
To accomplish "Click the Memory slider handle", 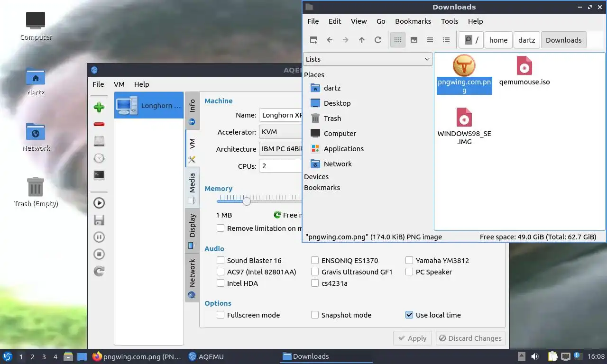I will [247, 201].
